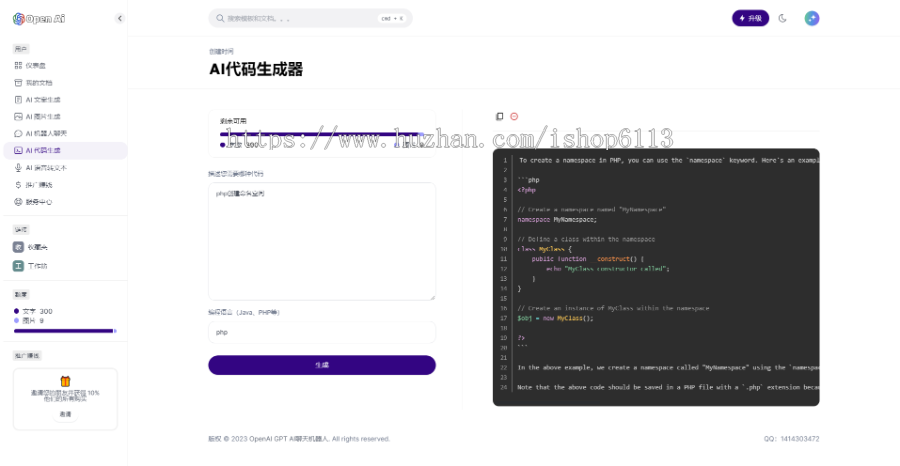Screen dimensions: 900x466
Task: Click code line "$obj = new MyClass();"
Action: click(x=554, y=318)
